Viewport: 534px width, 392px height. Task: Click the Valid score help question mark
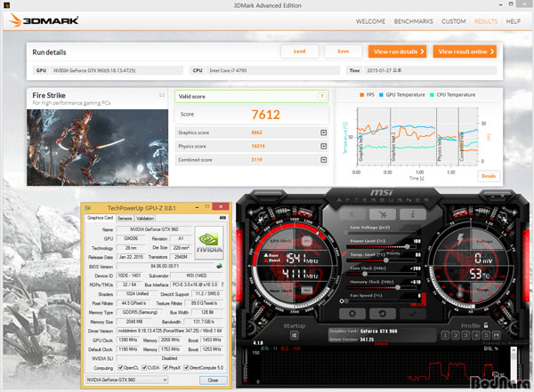(x=322, y=96)
